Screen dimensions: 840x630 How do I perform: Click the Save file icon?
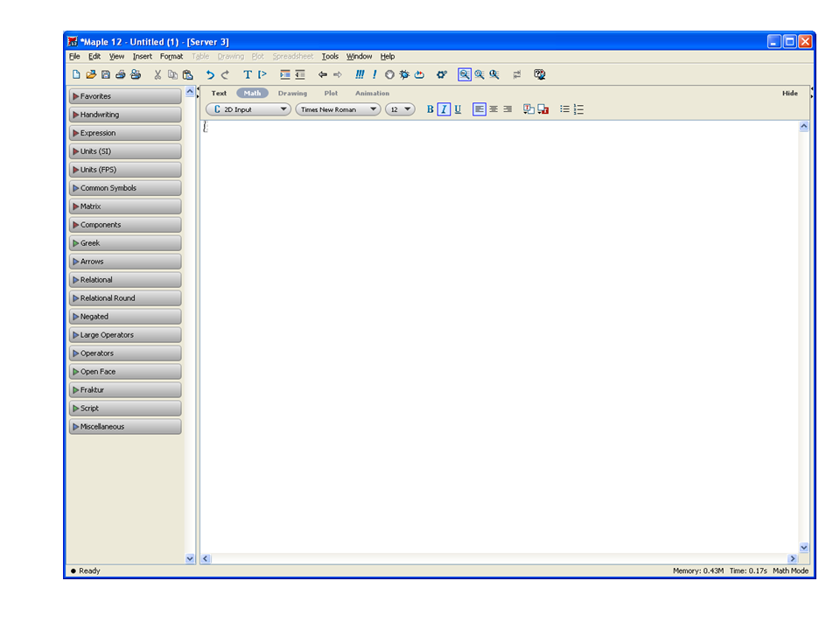[x=106, y=75]
